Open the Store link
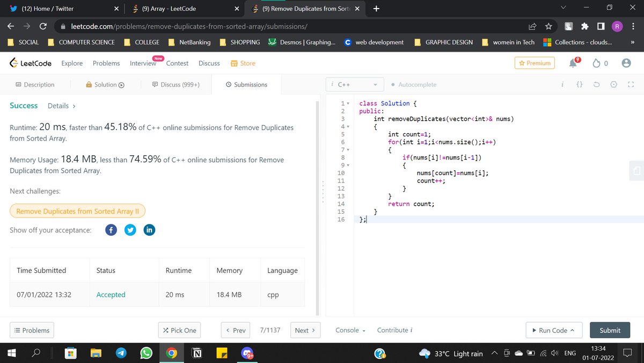 243,63
